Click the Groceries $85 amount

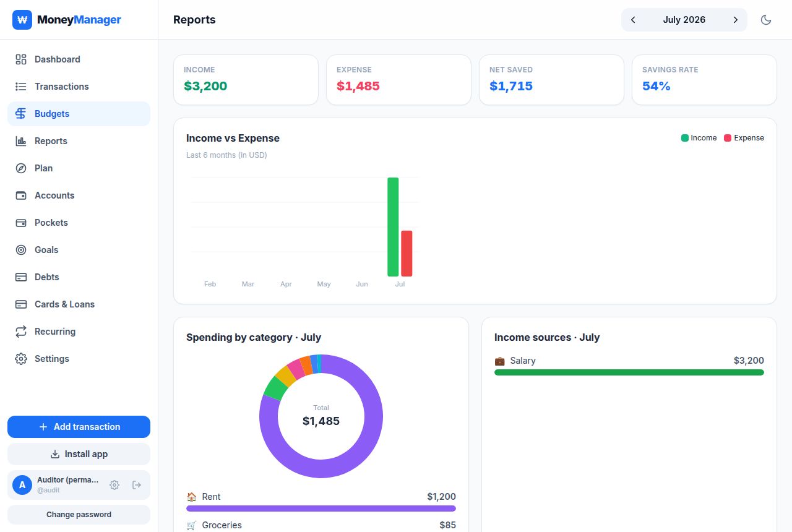448,525
